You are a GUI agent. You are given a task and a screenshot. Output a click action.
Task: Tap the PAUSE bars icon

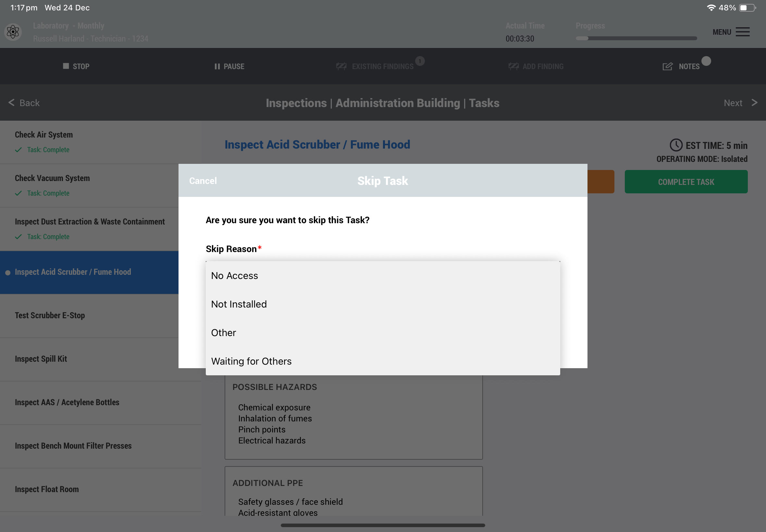(217, 66)
